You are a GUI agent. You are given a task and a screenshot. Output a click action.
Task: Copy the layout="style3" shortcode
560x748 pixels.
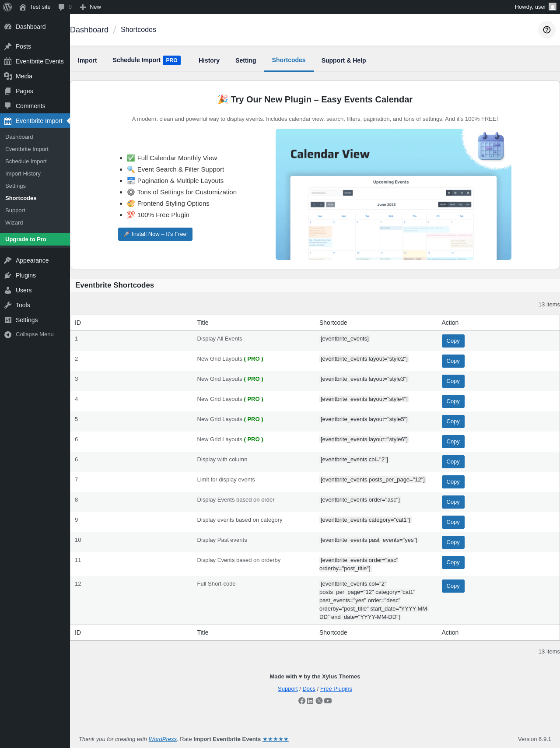453,381
